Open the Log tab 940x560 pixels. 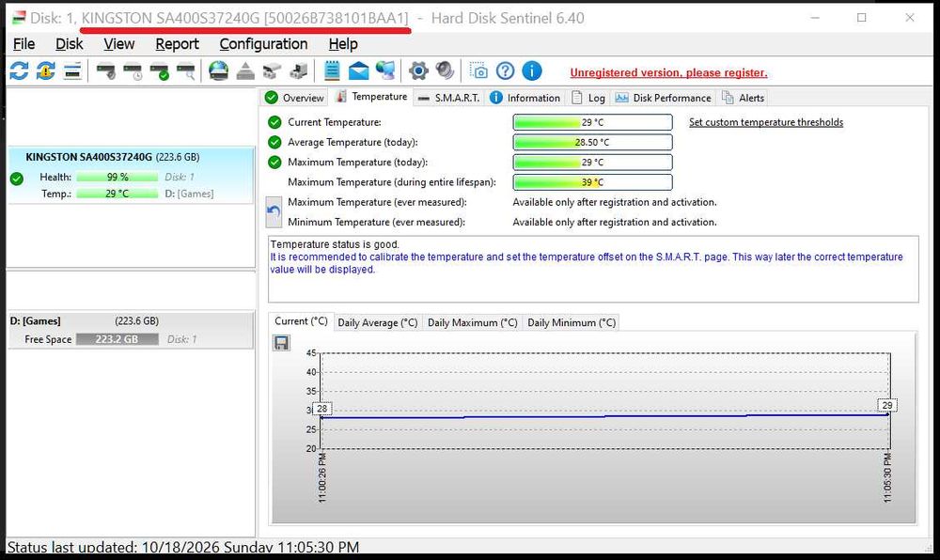[x=588, y=98]
